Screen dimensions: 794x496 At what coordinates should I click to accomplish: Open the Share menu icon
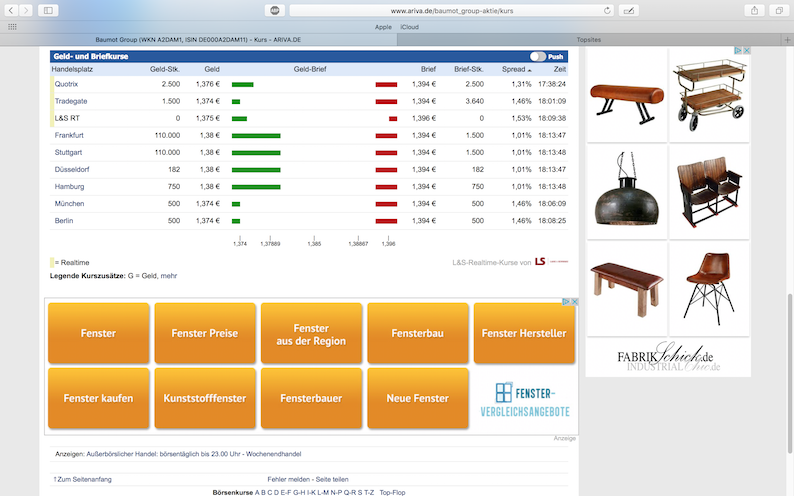pyautogui.click(x=755, y=10)
